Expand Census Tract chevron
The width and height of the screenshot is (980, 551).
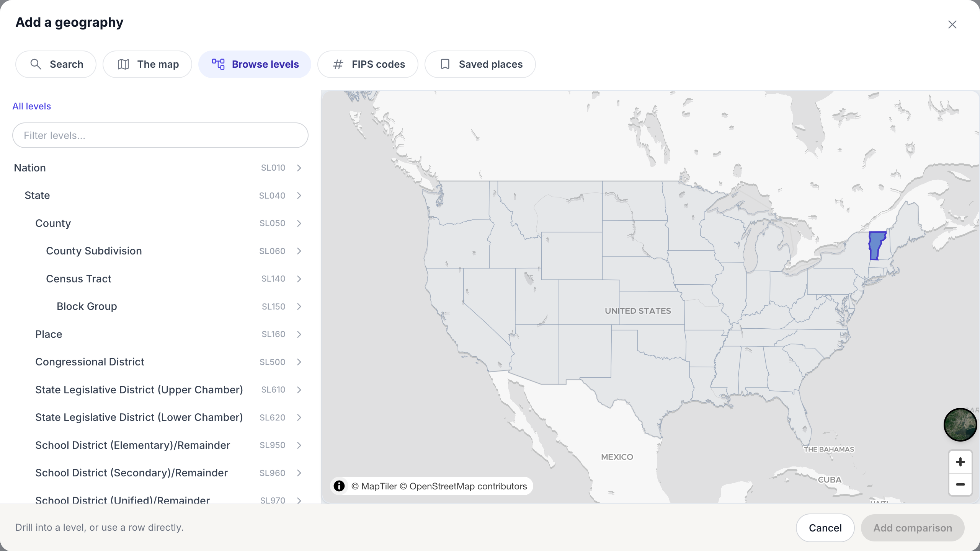pos(299,279)
